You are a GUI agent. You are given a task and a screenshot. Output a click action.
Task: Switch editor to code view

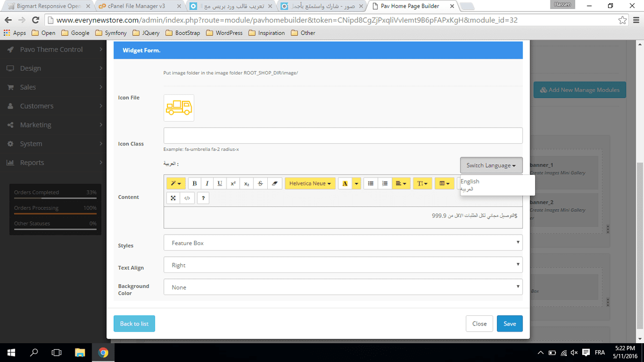187,198
